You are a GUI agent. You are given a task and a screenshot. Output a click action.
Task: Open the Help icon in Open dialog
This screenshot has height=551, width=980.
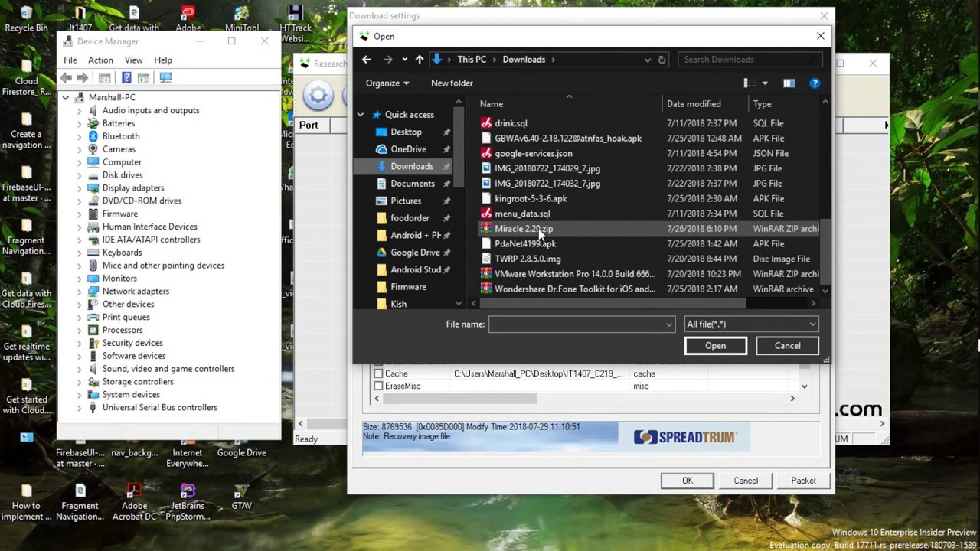(815, 83)
